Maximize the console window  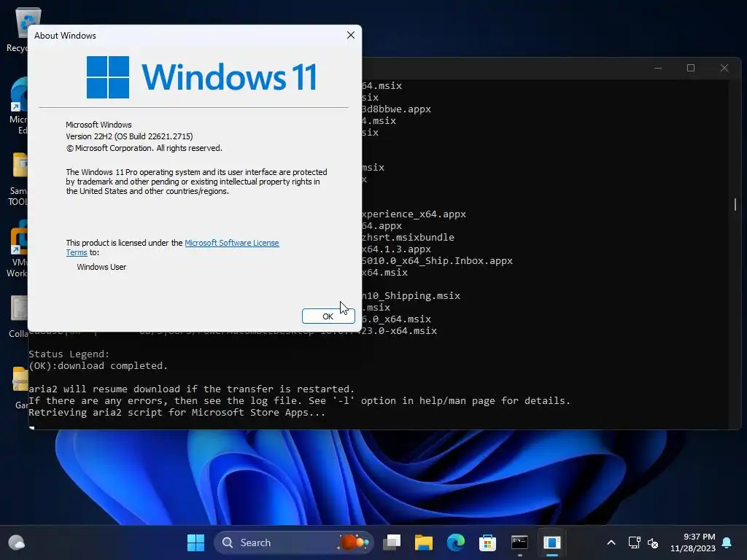pos(691,68)
